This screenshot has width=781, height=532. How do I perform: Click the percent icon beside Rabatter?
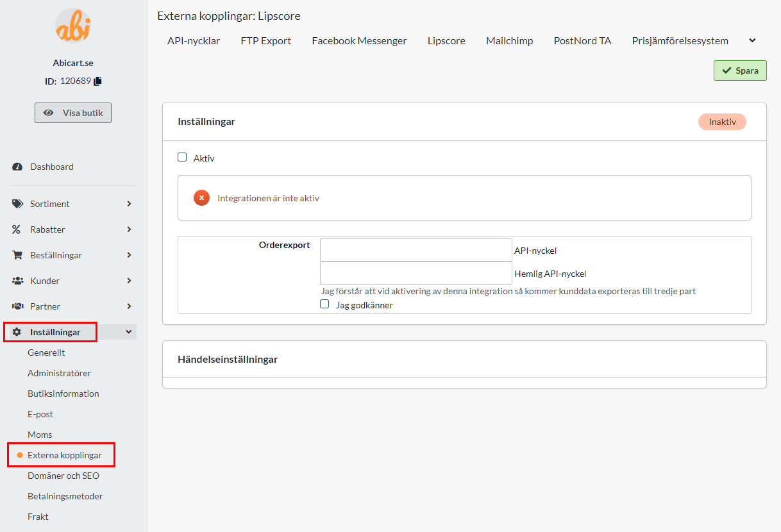click(x=16, y=229)
